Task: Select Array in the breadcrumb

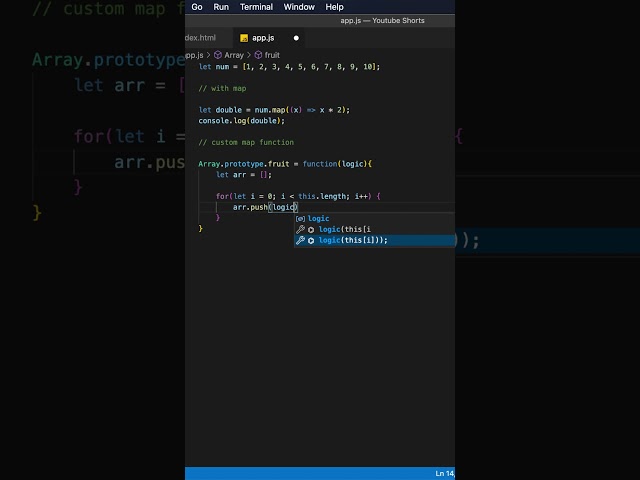Action: [233, 55]
